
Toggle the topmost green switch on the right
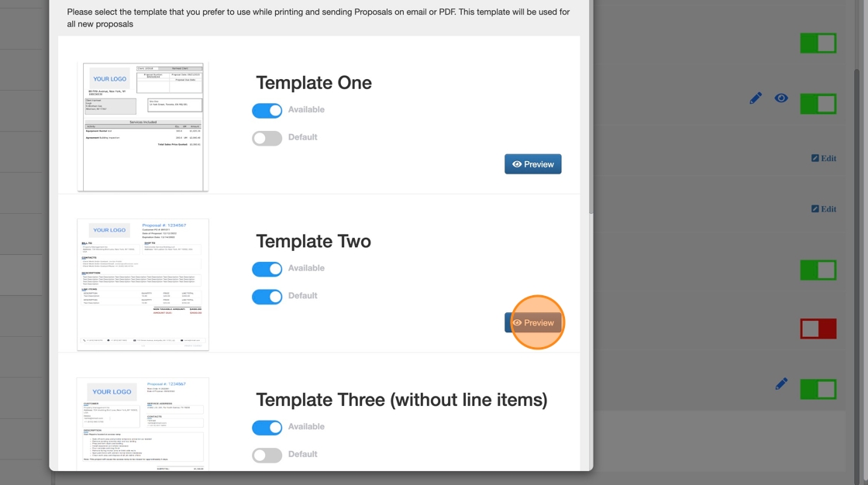pos(818,43)
